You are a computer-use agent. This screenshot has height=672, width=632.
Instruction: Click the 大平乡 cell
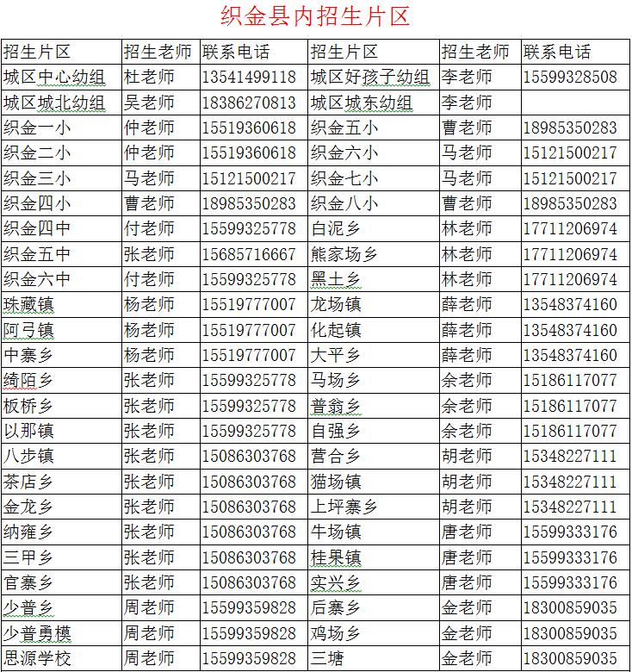pyautogui.click(x=374, y=355)
